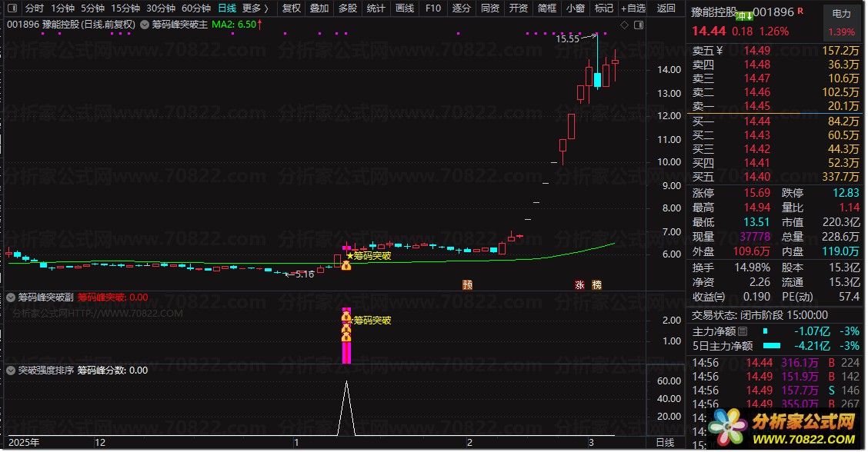Screen dimensions: 868x452
Task: Open the 更多 periods dropdown
Action: (x=255, y=8)
